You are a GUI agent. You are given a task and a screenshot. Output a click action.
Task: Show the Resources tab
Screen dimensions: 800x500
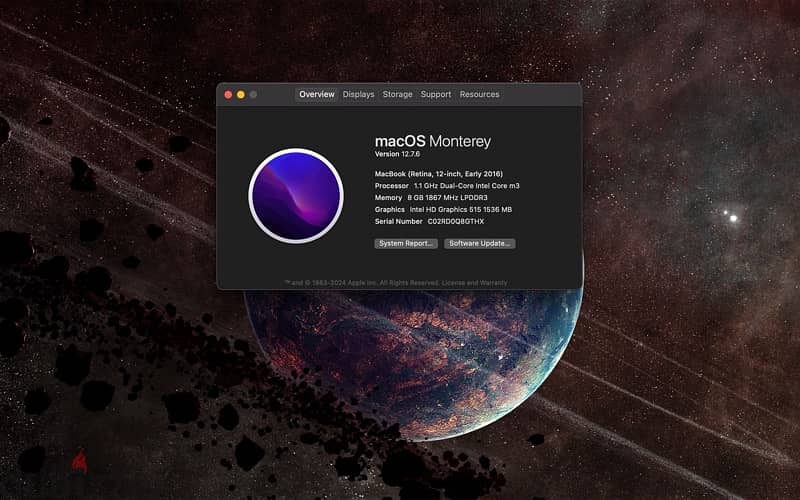(480, 94)
